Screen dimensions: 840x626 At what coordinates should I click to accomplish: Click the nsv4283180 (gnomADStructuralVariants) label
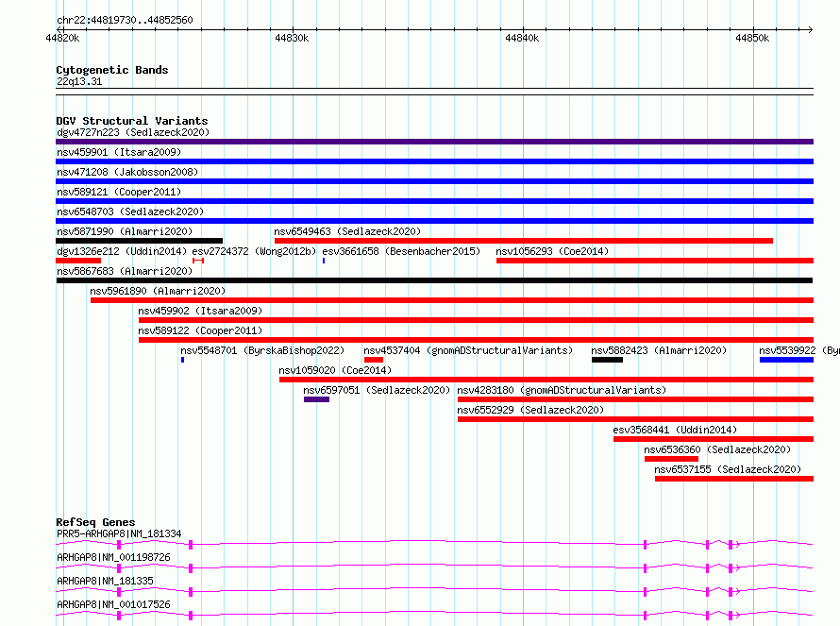562,390
